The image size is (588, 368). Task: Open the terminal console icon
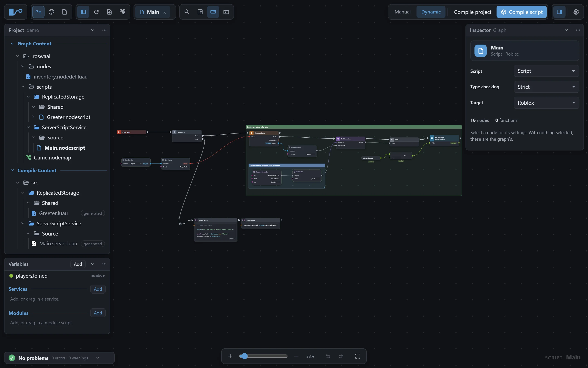pos(226,12)
